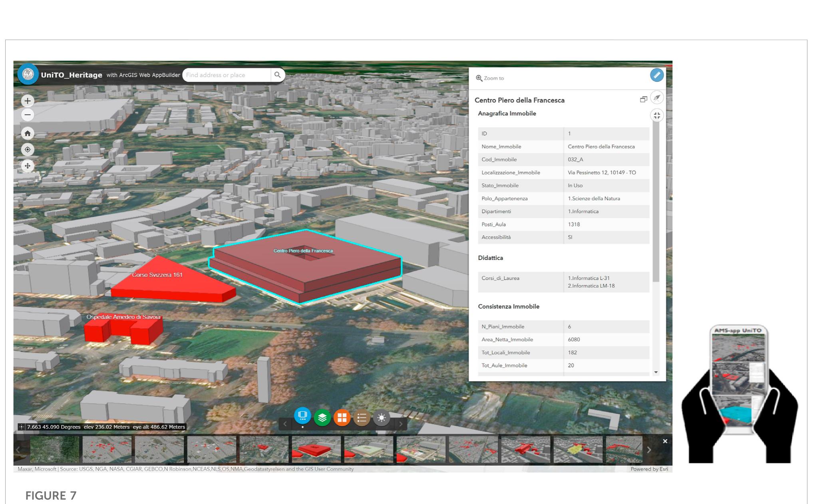This screenshot has width=819, height=504.
Task: Click the Zoom to link in the popup
Action: pyautogui.click(x=490, y=78)
